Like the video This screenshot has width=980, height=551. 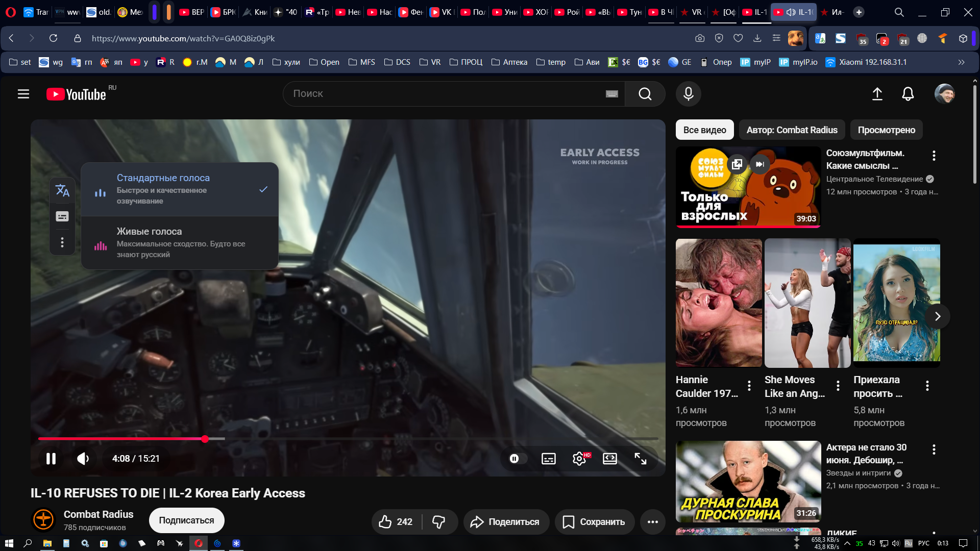[x=396, y=522]
